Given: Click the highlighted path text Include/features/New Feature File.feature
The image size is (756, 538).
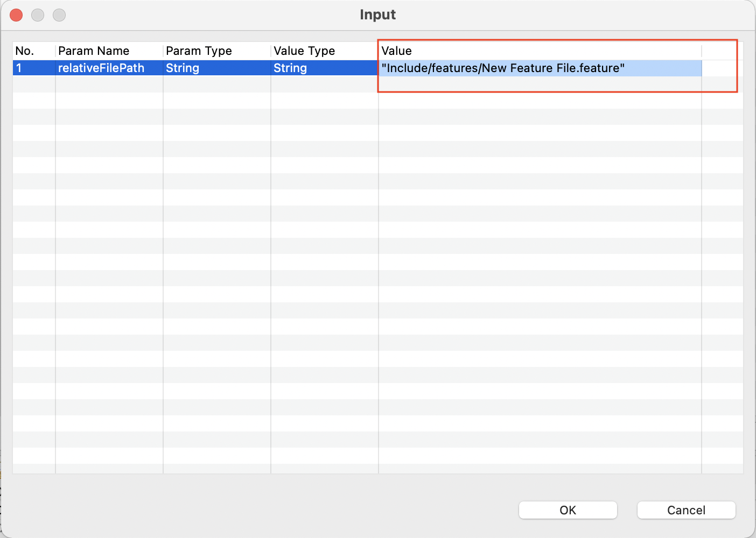Looking at the screenshot, I should click(x=503, y=68).
